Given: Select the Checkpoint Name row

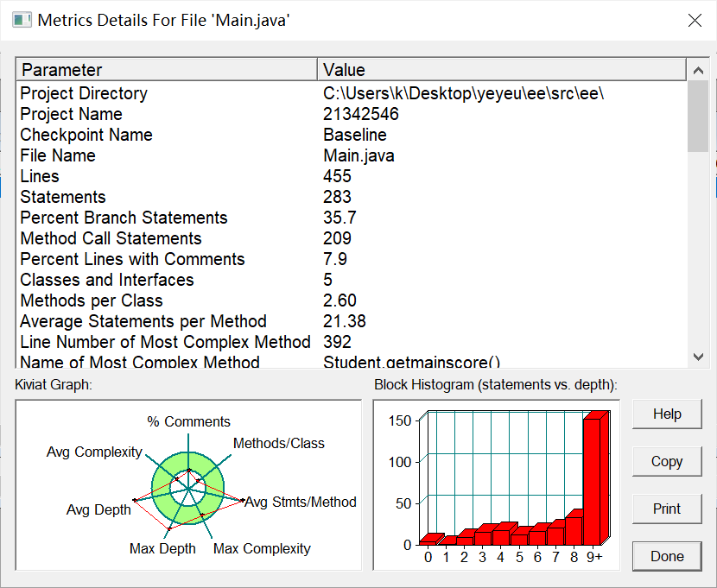Looking at the screenshot, I should click(352, 135).
